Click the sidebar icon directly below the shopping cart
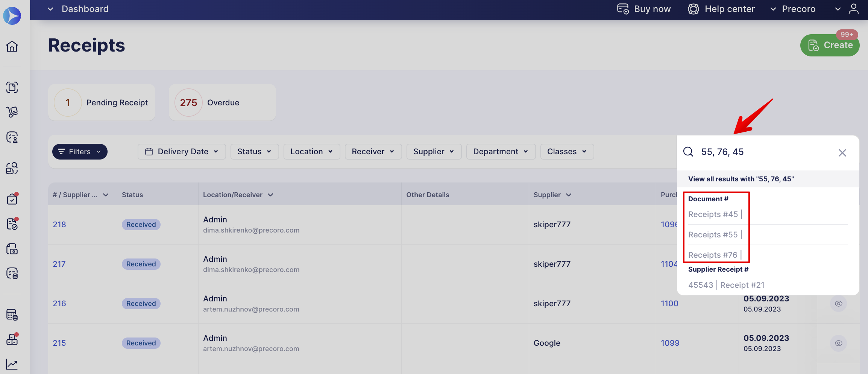This screenshot has width=868, height=374. [x=12, y=137]
